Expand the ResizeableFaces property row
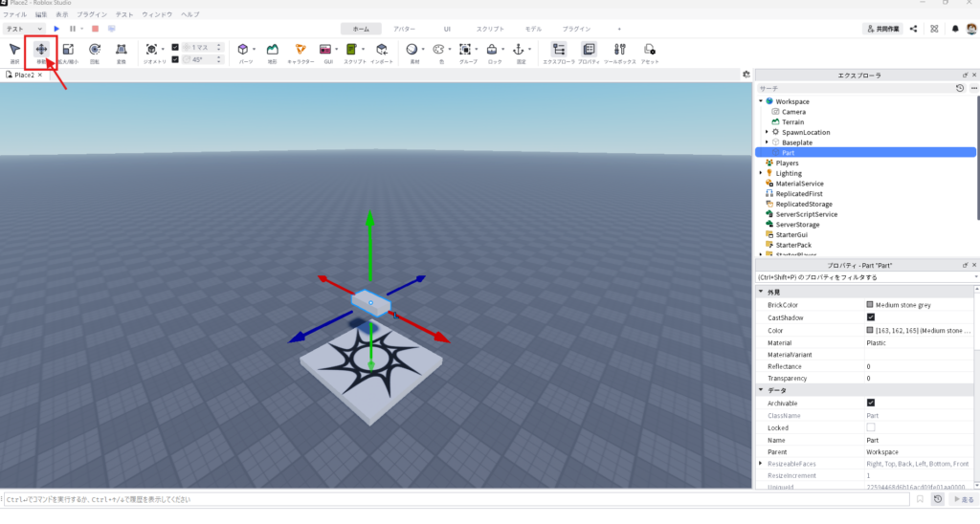This screenshot has width=980, height=524. point(761,464)
